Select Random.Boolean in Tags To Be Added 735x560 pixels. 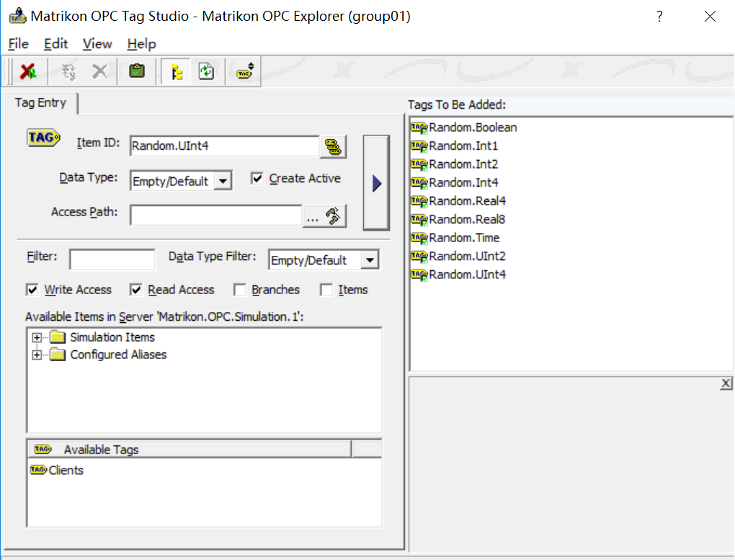pyautogui.click(x=473, y=128)
